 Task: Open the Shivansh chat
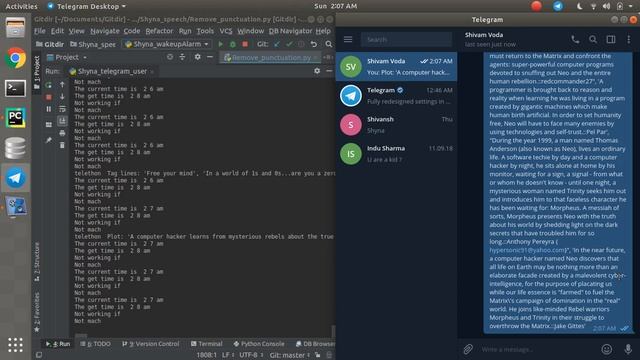tap(396, 124)
